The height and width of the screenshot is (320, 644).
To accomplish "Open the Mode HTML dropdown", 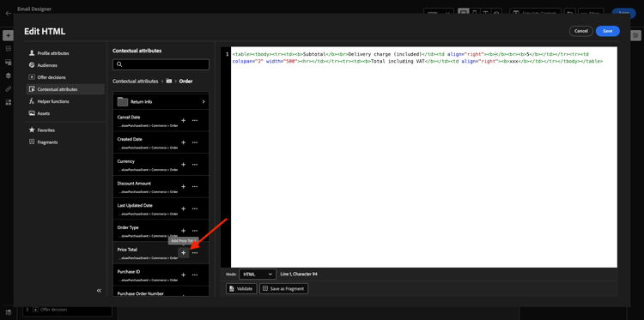I will coord(258,274).
